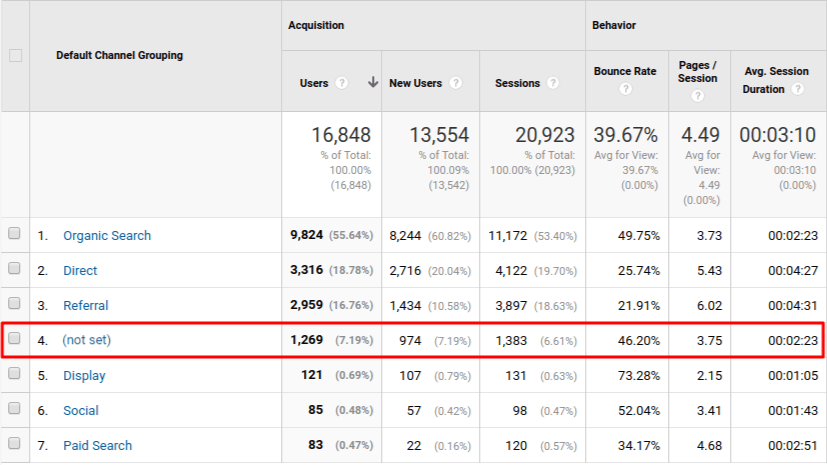Open the Paid Search channel link
The image size is (827, 465).
click(97, 446)
